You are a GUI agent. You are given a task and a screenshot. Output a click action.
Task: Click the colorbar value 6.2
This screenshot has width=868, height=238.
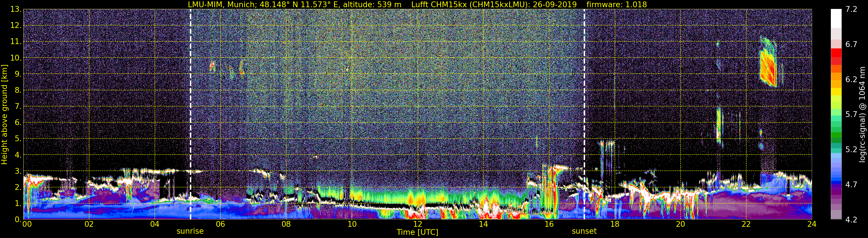click(x=851, y=79)
